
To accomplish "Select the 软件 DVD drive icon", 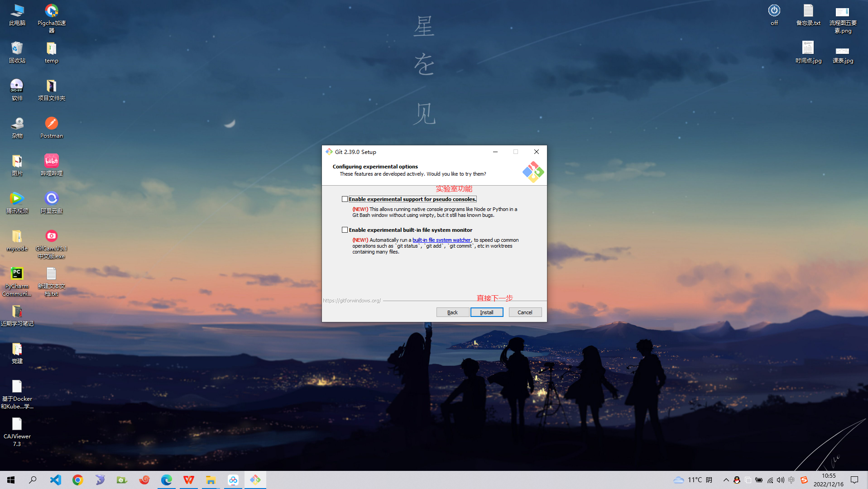I will pyautogui.click(x=17, y=90).
